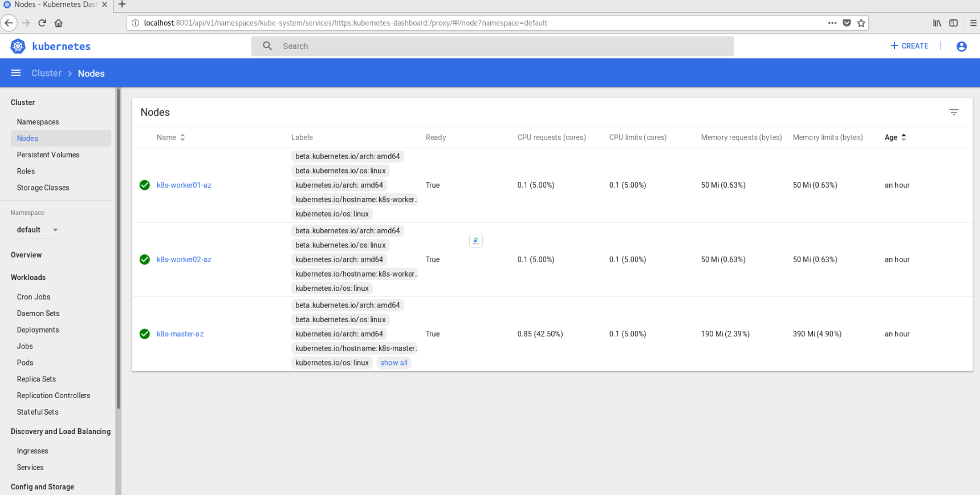The width and height of the screenshot is (980, 495).
Task: Toggle the browser sidebar icon
Action: 953,23
